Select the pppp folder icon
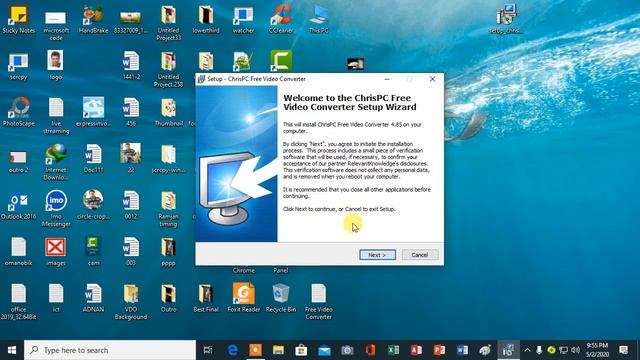640x360 pixels. [x=168, y=251]
